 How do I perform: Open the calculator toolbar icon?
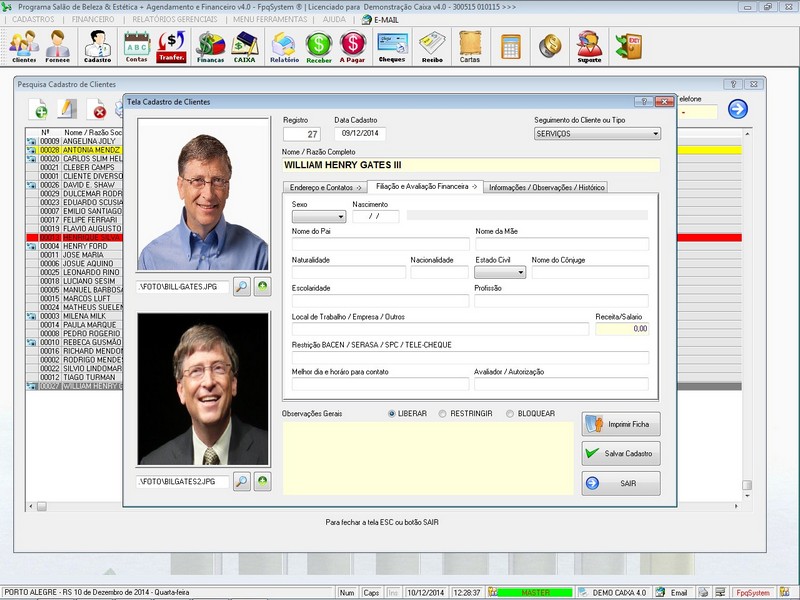[x=511, y=46]
